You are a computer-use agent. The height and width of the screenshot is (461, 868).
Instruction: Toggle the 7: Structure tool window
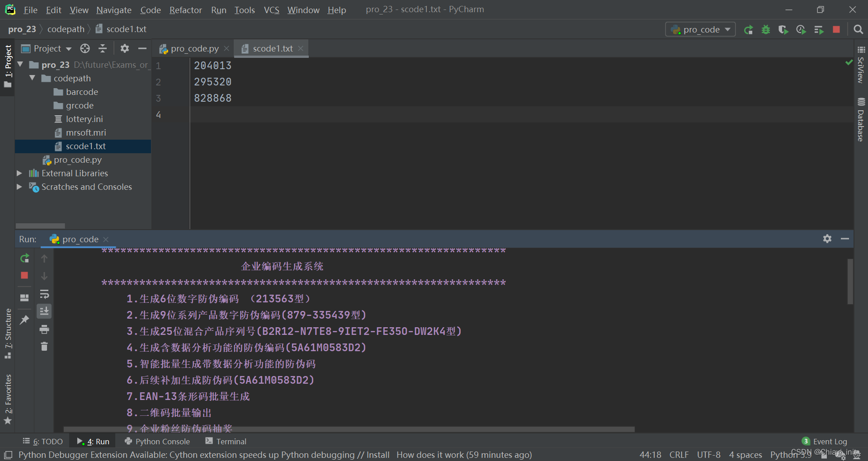[8, 334]
